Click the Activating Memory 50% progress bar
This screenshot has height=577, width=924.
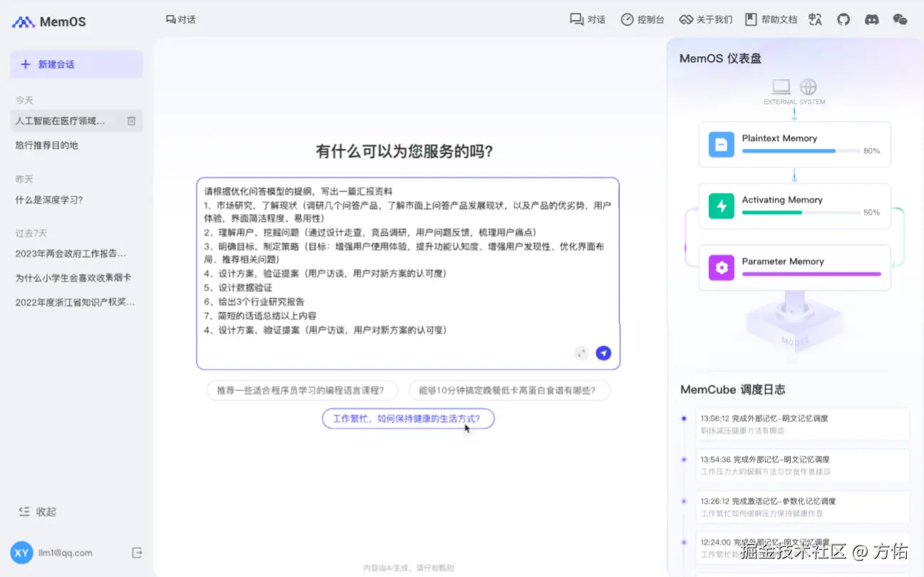click(x=800, y=212)
